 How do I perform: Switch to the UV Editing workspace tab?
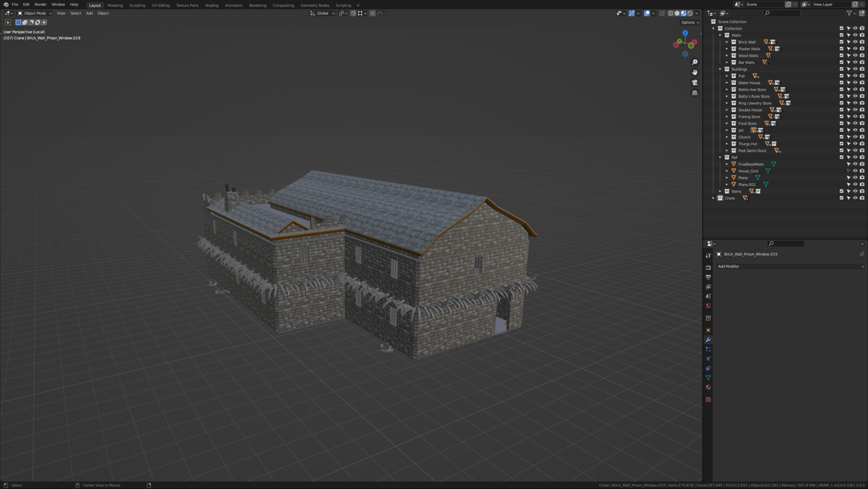point(161,5)
